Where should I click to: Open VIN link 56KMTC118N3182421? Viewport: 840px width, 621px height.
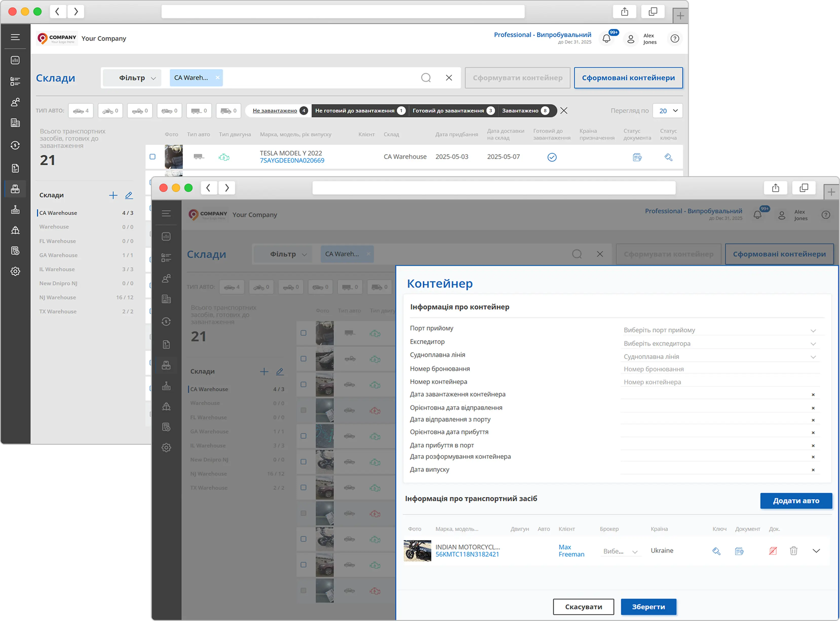point(467,554)
